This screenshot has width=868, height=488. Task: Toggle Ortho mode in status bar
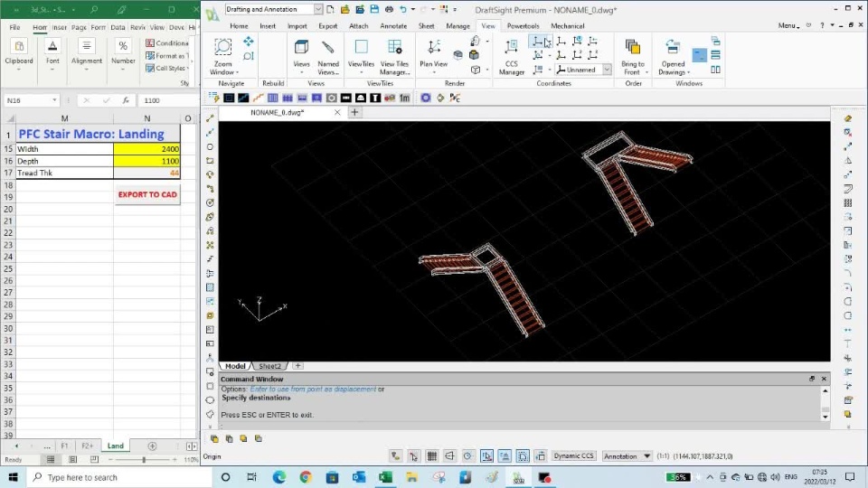click(x=449, y=455)
